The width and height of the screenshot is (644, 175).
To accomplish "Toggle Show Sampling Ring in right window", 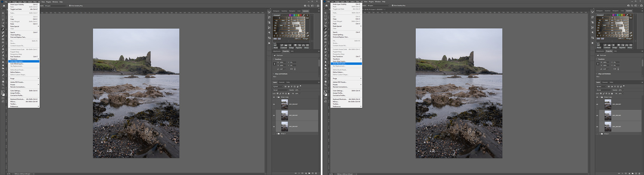I will click(392, 6).
